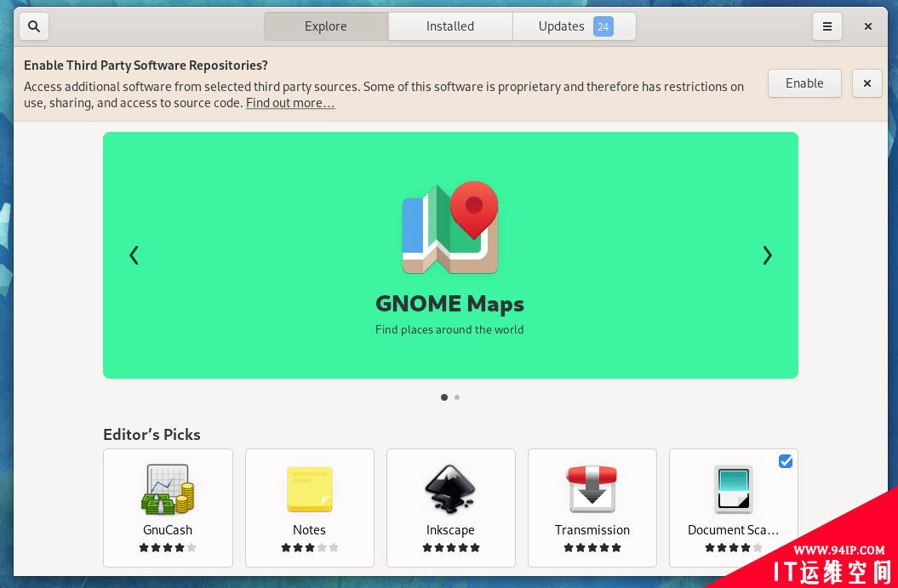
Task: Click the Document Scanner app icon
Action: tap(734, 489)
